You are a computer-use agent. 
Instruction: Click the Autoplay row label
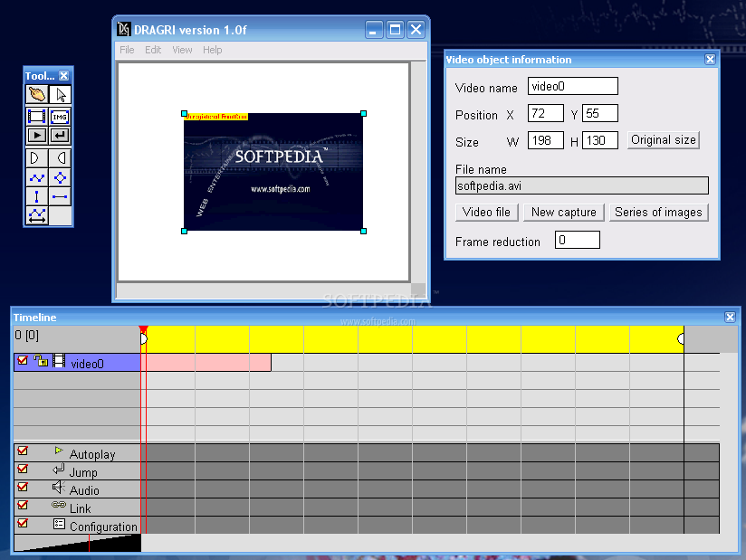pos(92,454)
